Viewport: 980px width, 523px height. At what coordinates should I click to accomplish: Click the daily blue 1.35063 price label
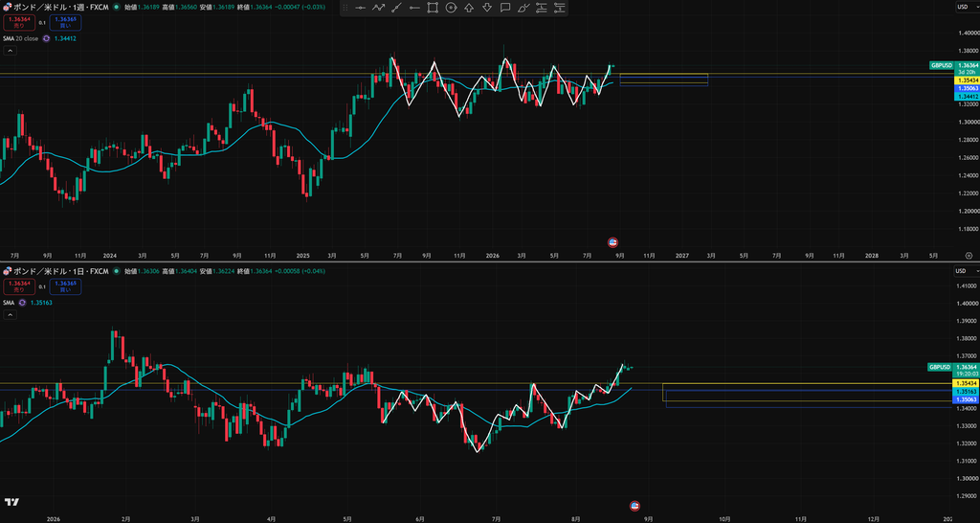pyautogui.click(x=966, y=398)
